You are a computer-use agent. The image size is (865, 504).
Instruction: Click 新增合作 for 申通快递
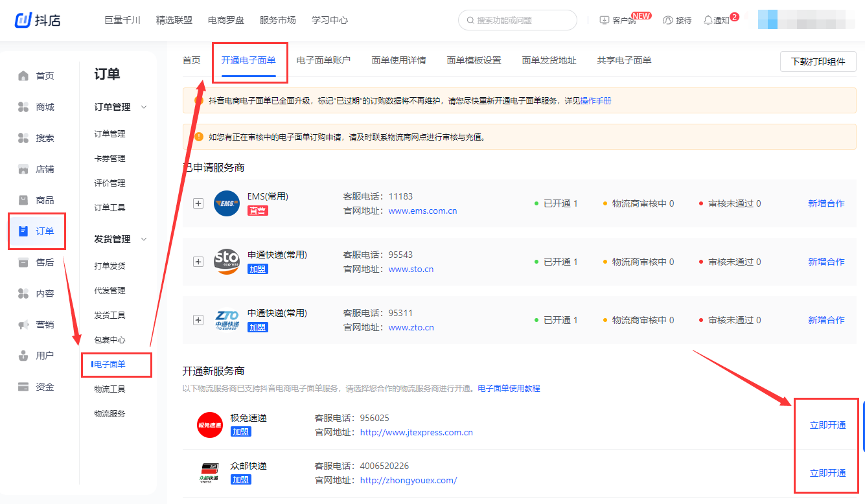[x=826, y=262]
